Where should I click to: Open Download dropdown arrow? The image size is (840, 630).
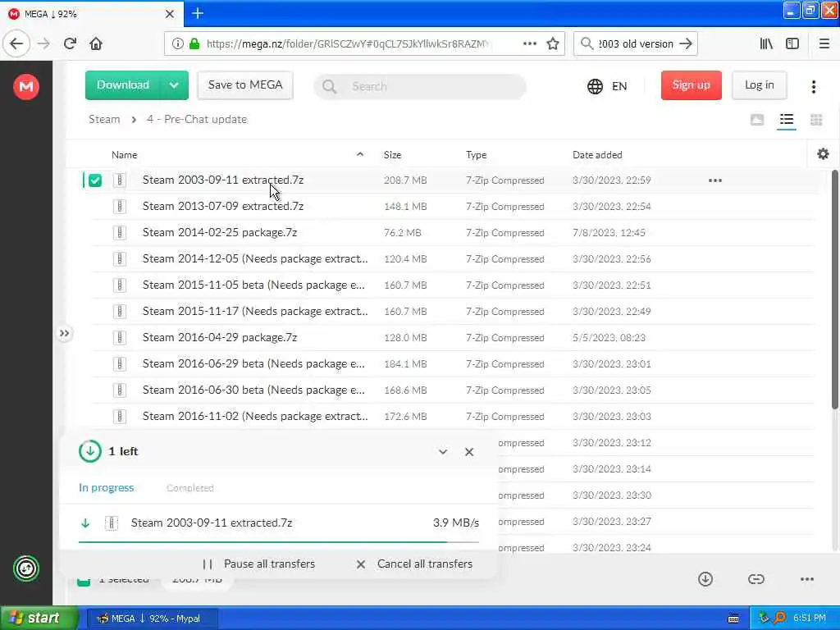pos(174,85)
